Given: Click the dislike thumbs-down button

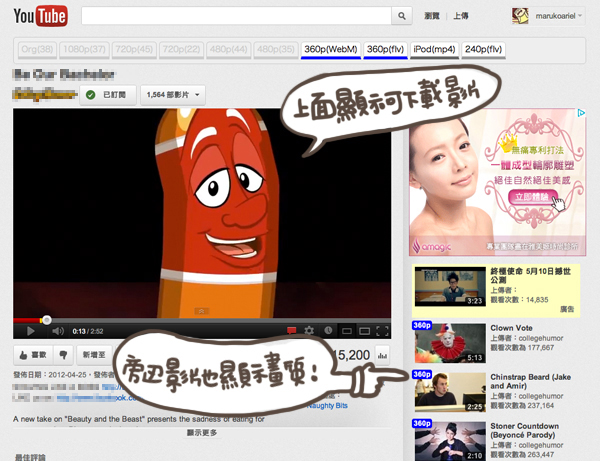Looking at the screenshot, I should [64, 355].
